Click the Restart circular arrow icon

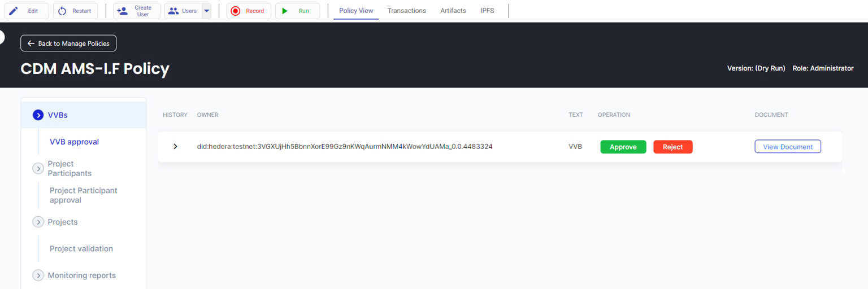pos(62,11)
